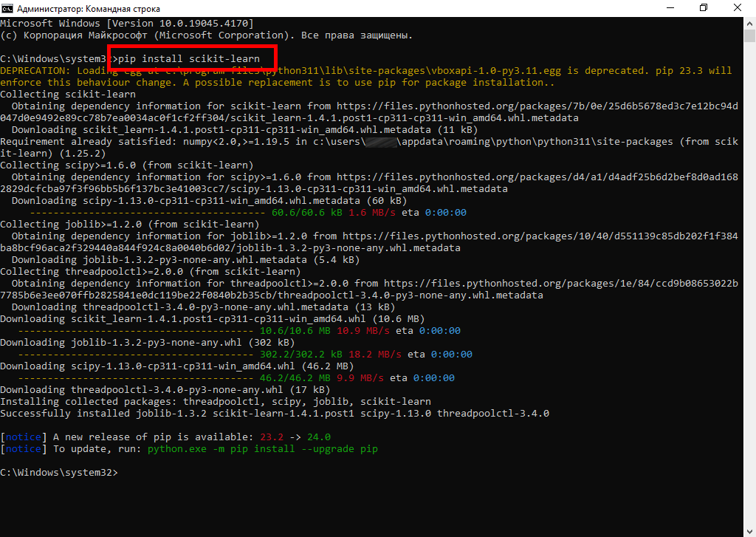Click the green "python.exe -m pip install --upgrade pip" text
Viewport: 756px width, 537px height.
coord(262,448)
